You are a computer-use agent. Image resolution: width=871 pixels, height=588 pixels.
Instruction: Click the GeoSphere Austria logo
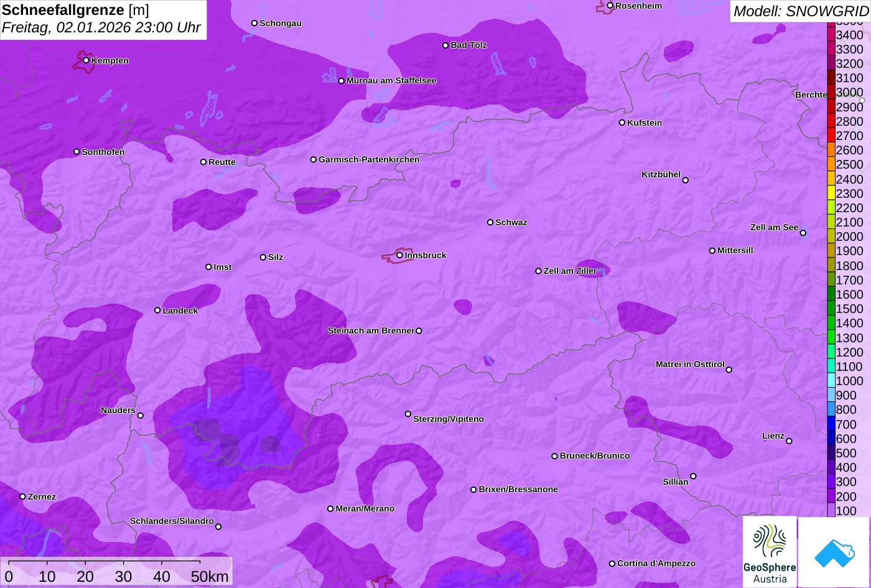(770, 552)
